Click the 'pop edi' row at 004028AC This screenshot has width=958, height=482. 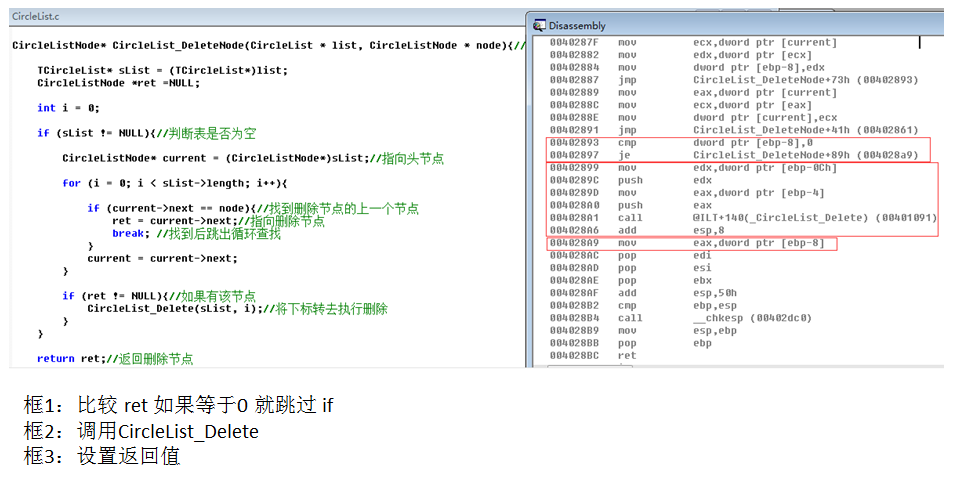631,255
